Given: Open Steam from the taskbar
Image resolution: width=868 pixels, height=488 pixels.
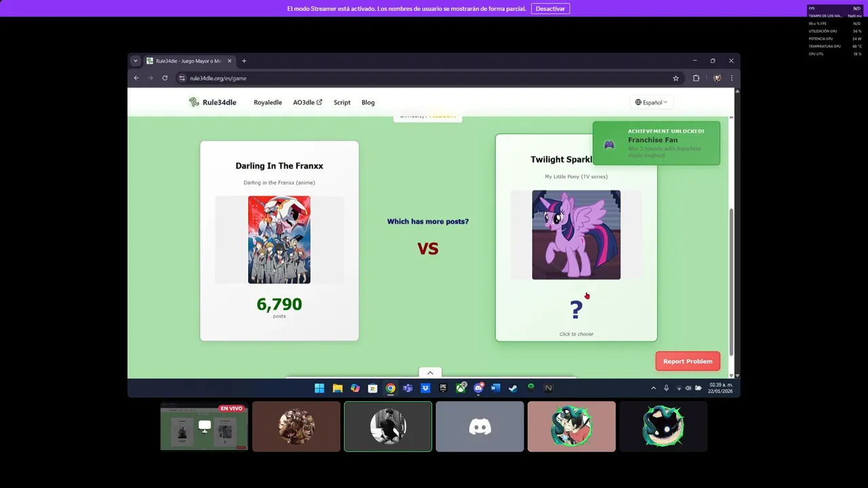Looking at the screenshot, I should [513, 388].
